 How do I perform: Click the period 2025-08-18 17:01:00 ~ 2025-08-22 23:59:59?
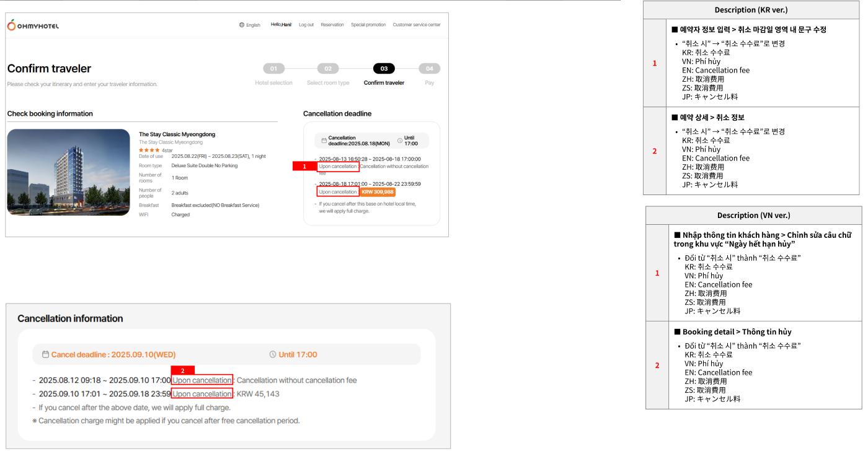[x=370, y=184]
